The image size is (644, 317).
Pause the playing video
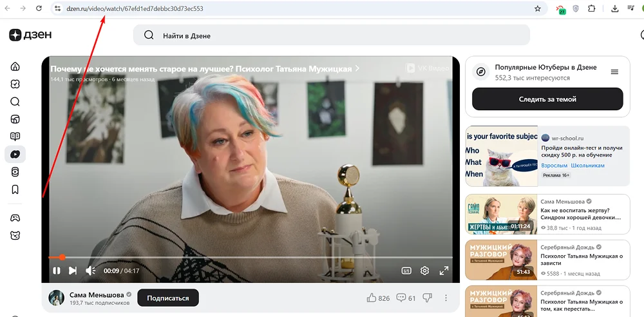[57, 271]
